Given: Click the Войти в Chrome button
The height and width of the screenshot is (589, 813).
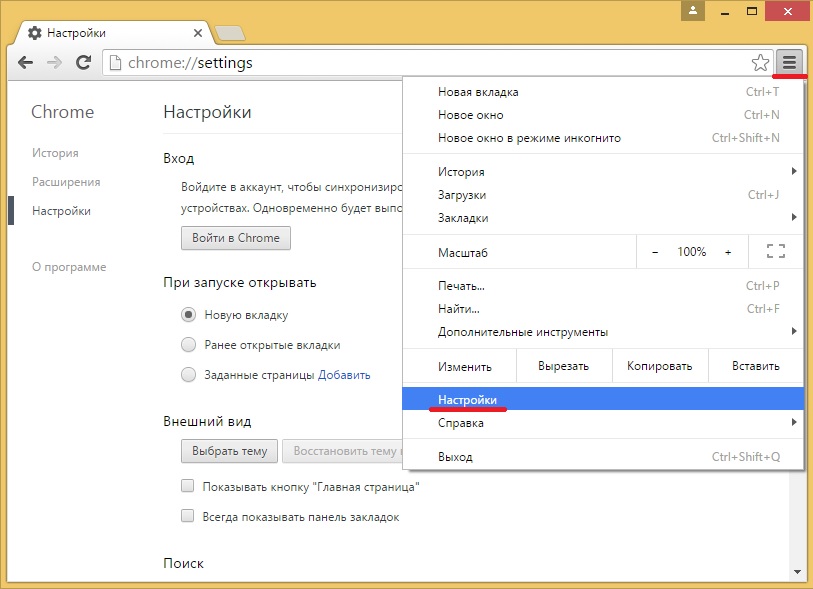Looking at the screenshot, I should click(236, 238).
